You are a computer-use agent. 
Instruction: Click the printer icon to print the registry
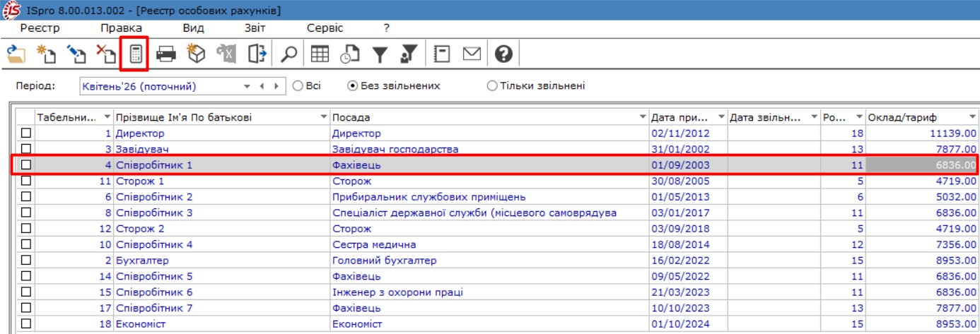pyautogui.click(x=165, y=54)
